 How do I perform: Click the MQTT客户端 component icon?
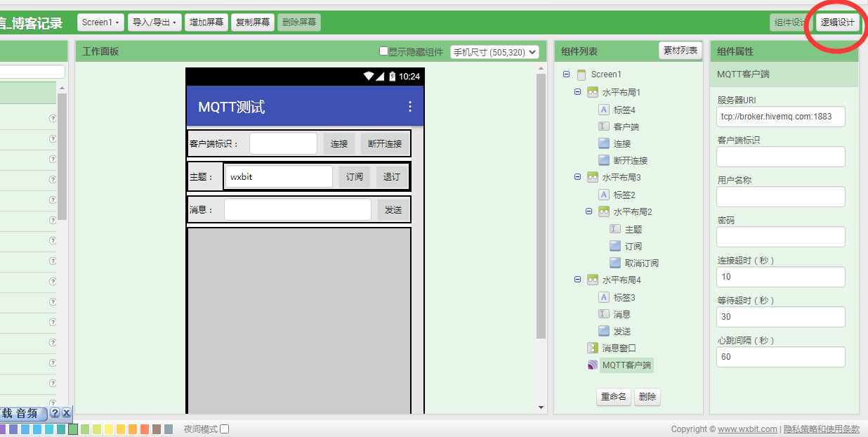coord(593,365)
